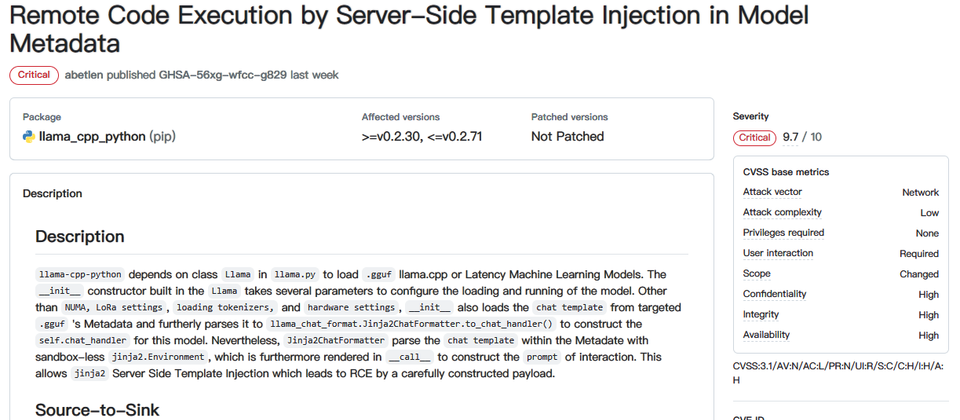Click the advisory title heading
Screen dimensions: 960x420
pyautogui.click(x=409, y=29)
